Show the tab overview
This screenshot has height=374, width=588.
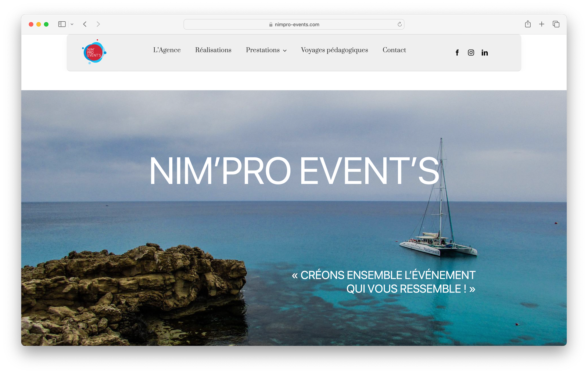(556, 24)
